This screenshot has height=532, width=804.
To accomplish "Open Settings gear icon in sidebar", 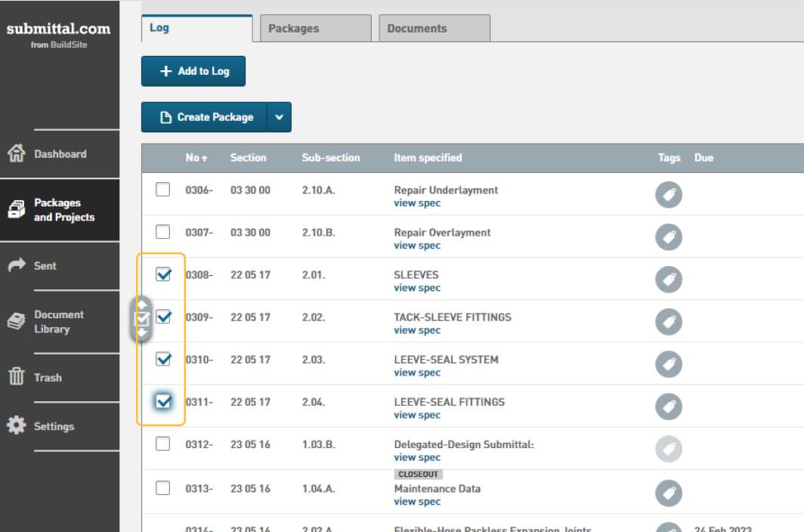I will pos(16,425).
